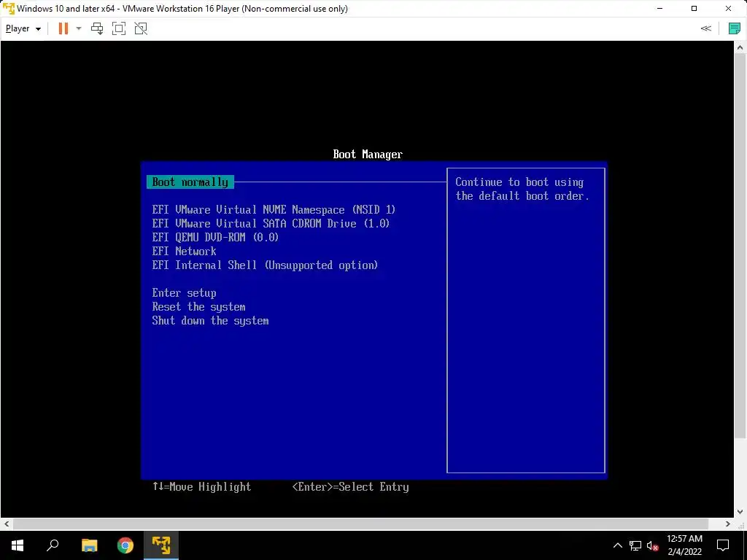Open the Player menu
The width and height of the screenshot is (747, 560).
(x=23, y=28)
